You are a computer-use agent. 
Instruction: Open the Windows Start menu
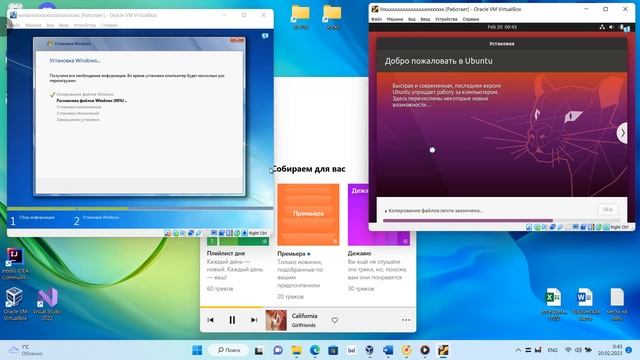(197, 350)
